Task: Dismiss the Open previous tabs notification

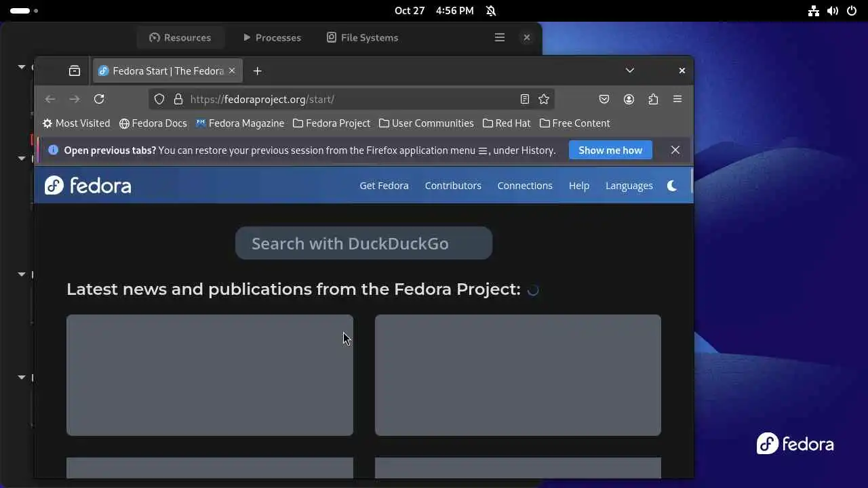Action: click(675, 150)
